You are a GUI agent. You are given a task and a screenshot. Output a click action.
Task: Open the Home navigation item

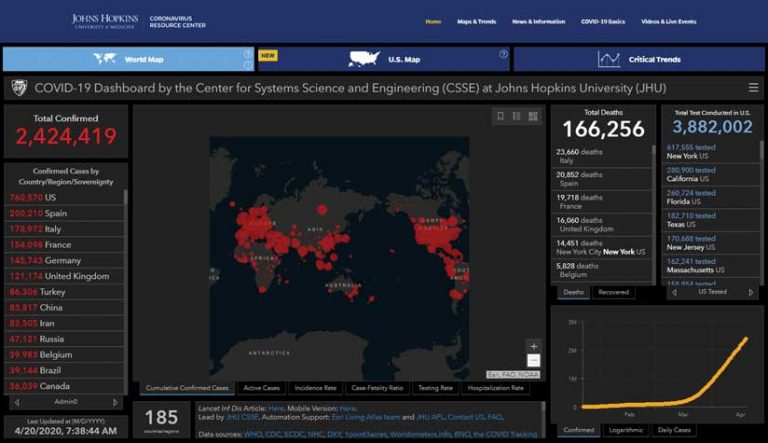[x=433, y=22]
